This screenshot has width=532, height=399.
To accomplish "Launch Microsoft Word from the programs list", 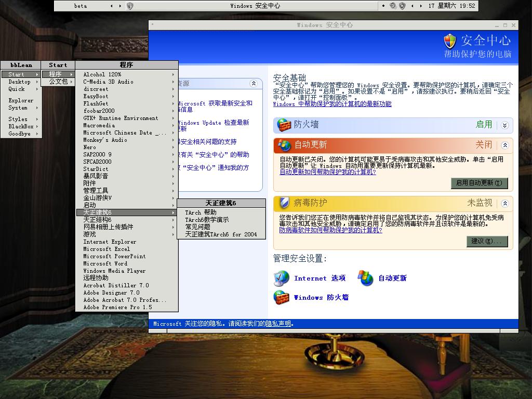I will pos(127,263).
